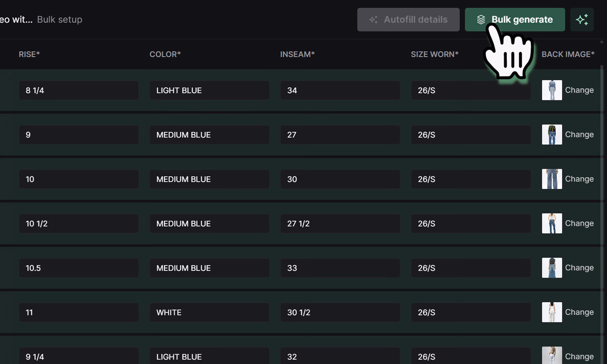Image resolution: width=607 pixels, height=364 pixels.
Task: Click the LIGHT BLUE color in the inseam 32 row
Action: [x=209, y=356]
